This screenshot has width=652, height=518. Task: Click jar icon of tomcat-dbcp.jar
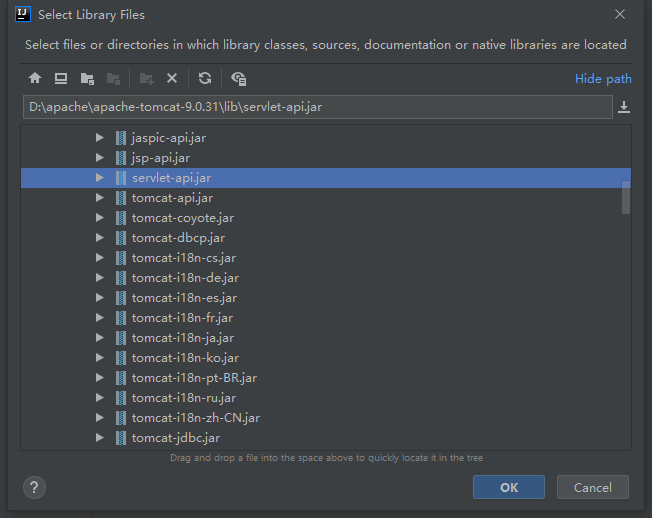(121, 237)
